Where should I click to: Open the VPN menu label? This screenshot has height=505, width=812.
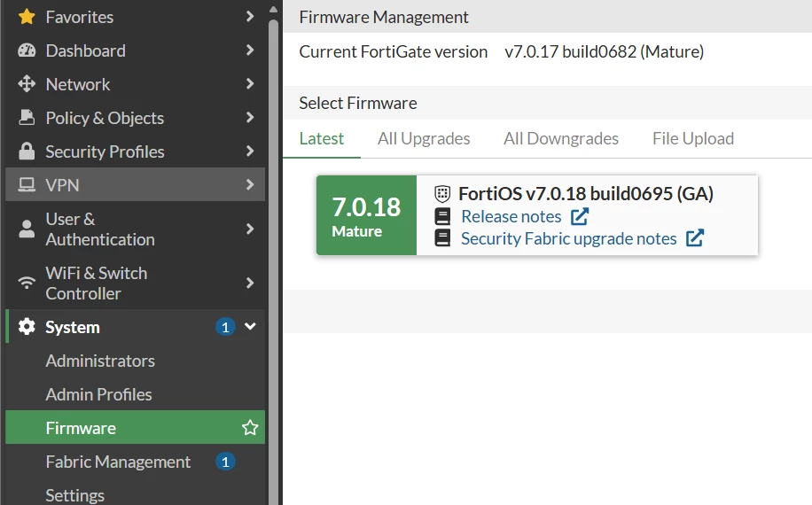[x=62, y=185]
